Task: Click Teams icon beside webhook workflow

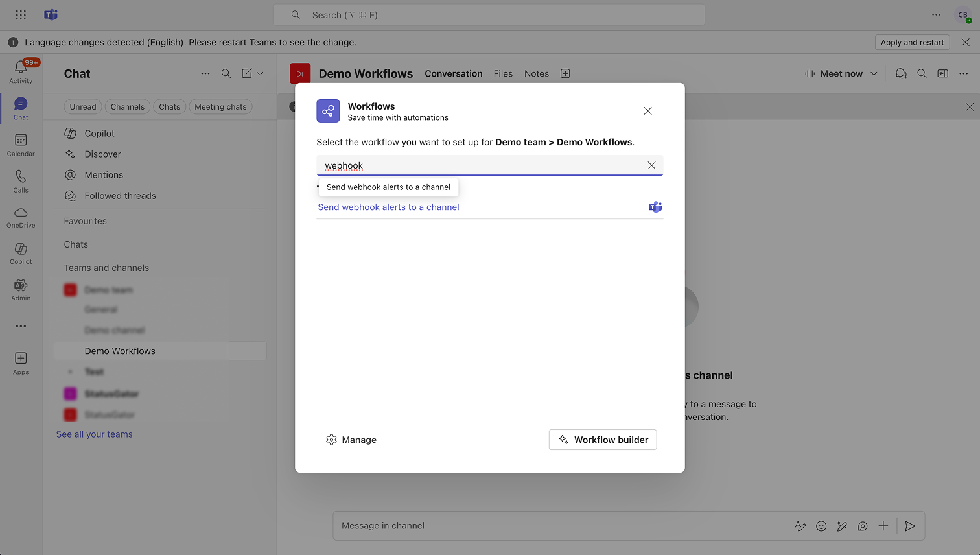Action: click(x=655, y=207)
